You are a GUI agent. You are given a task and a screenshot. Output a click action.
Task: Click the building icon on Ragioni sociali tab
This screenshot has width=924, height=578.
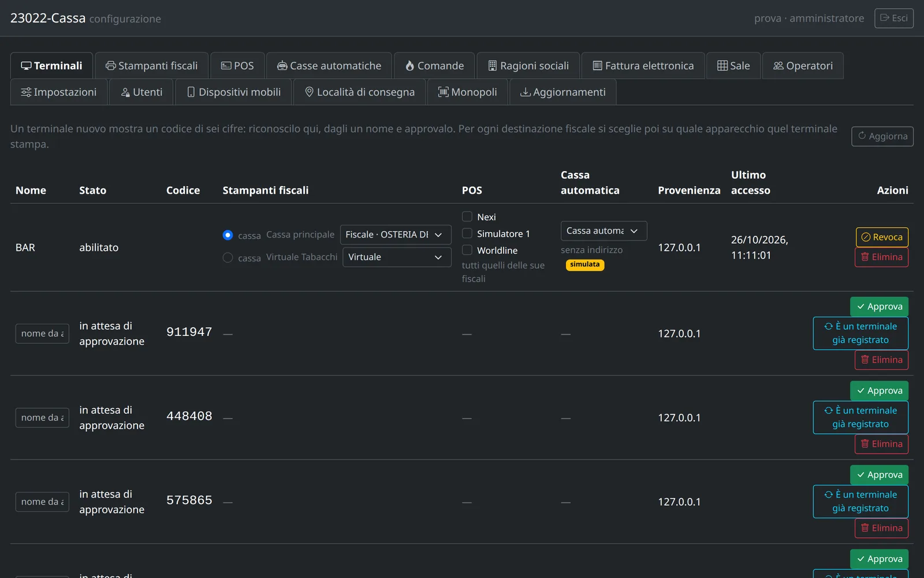(493, 66)
